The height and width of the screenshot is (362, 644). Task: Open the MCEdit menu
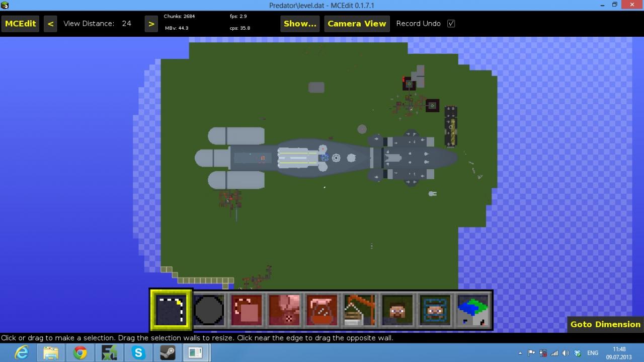coord(20,23)
